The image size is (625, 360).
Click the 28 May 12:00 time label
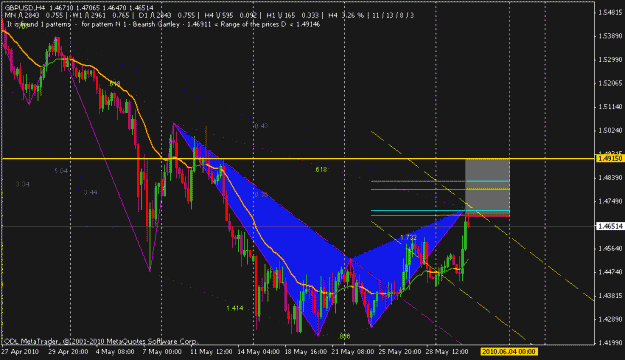tap(446, 352)
